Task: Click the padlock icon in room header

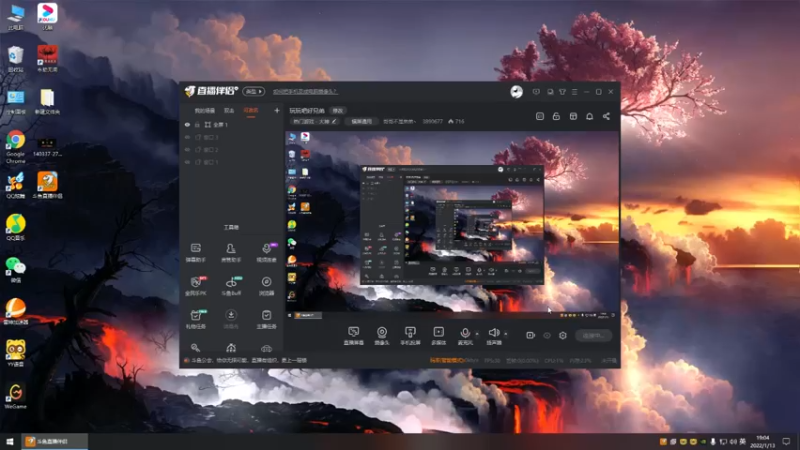Action: click(556, 116)
